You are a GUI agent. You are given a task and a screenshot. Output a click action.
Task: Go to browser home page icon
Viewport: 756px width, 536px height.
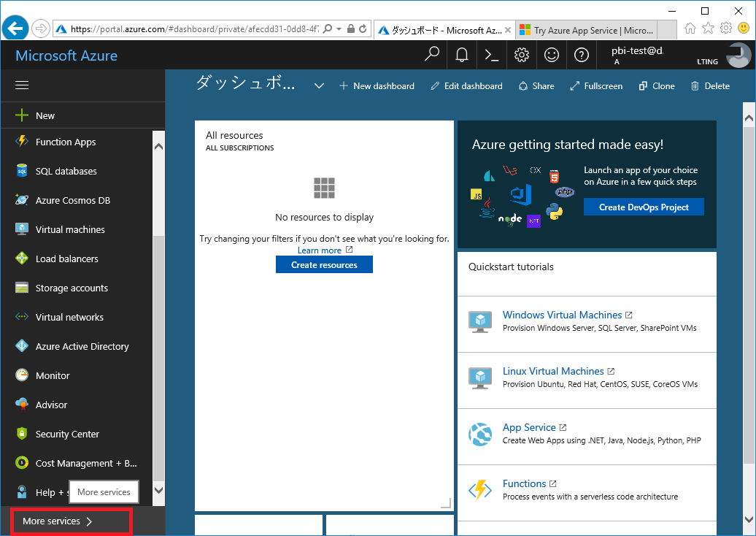pos(690,28)
